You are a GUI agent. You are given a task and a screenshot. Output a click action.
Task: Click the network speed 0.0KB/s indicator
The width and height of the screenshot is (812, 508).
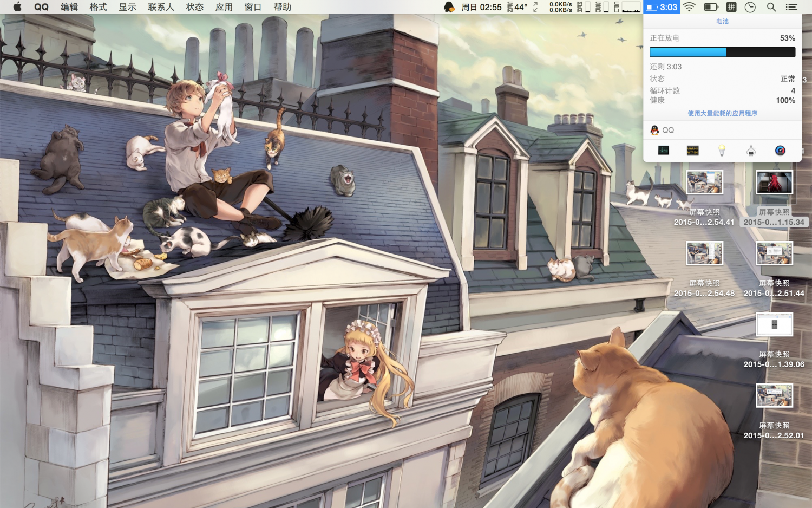(x=560, y=7)
